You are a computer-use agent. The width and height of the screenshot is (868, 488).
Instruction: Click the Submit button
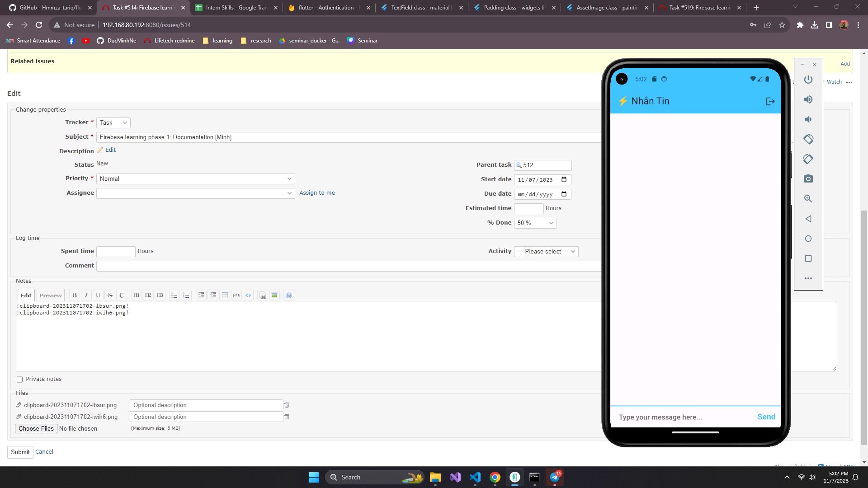[x=20, y=452]
